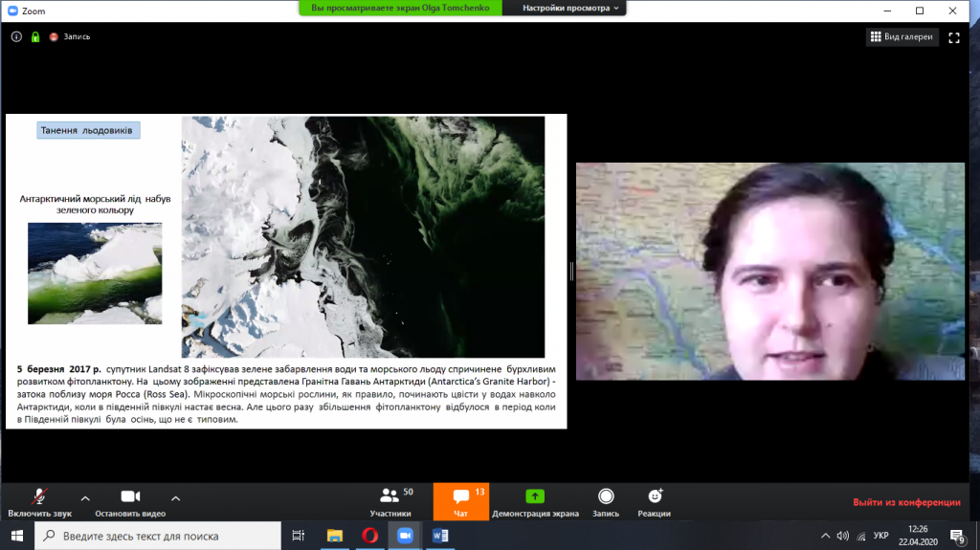The image size is (980, 550).
Task: Open Opera browser from taskbar
Action: coord(369,536)
